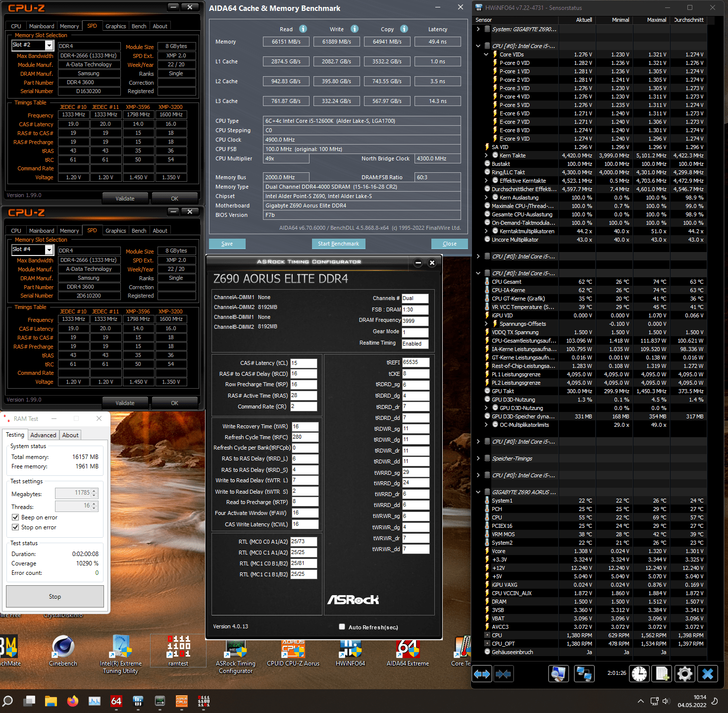This screenshot has height=713, width=728.
Task: Click info icon beside AIDA64 Write column
Action: [x=355, y=29]
